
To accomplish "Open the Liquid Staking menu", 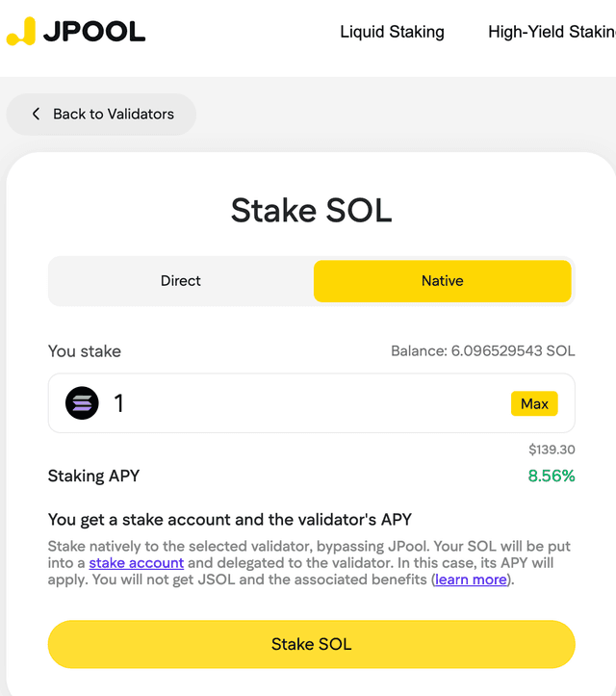I will pyautogui.click(x=392, y=32).
